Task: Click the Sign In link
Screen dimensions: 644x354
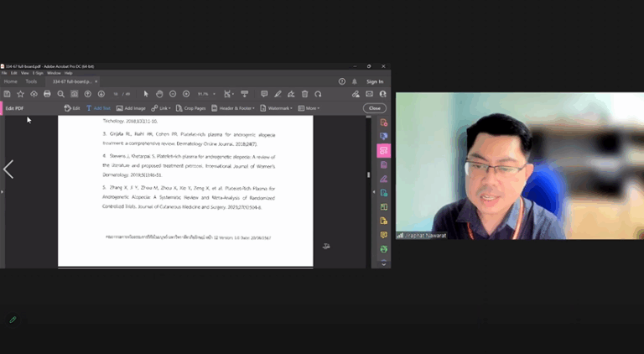Action: pyautogui.click(x=375, y=81)
